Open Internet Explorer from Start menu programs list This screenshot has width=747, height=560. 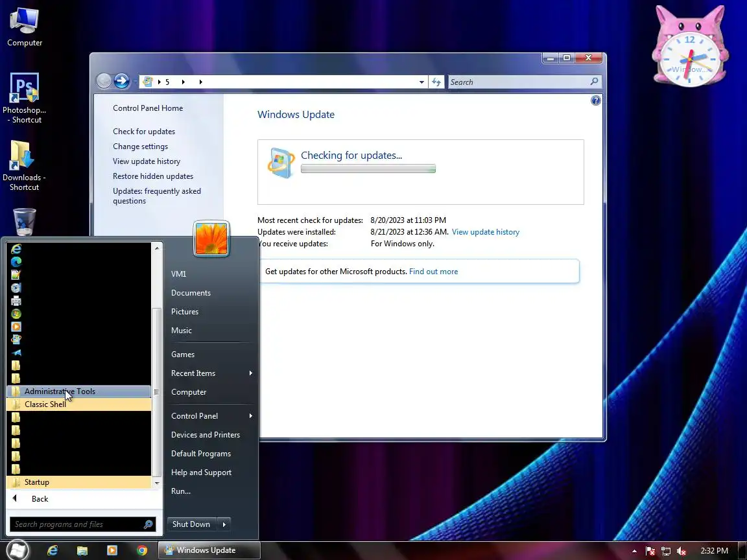[16, 249]
